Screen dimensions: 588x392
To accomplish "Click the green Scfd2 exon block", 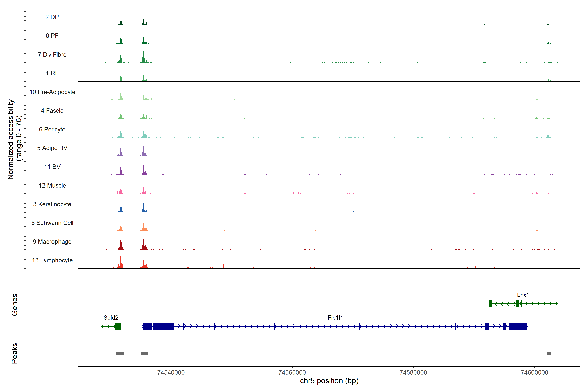I will [x=118, y=326].
